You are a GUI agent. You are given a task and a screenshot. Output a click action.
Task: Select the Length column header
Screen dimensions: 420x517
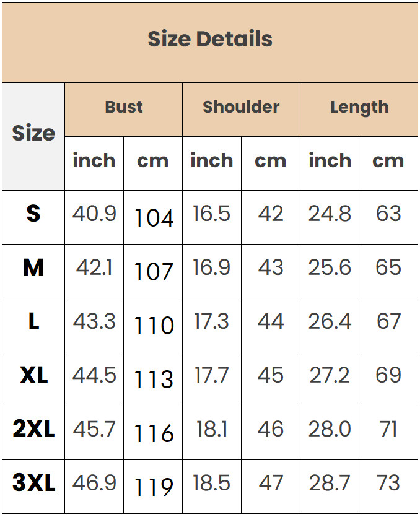click(359, 107)
